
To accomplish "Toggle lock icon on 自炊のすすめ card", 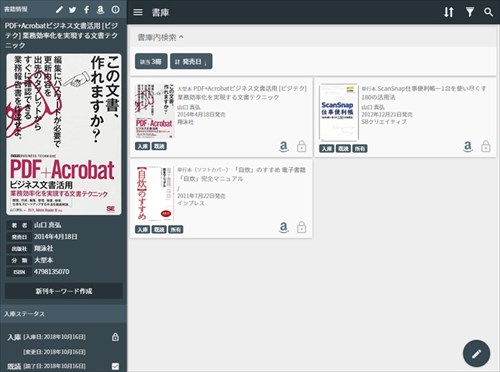I will tap(301, 227).
